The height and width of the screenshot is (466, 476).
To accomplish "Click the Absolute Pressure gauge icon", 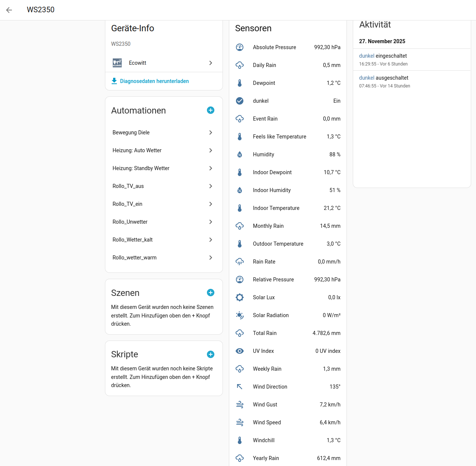I will tap(240, 47).
